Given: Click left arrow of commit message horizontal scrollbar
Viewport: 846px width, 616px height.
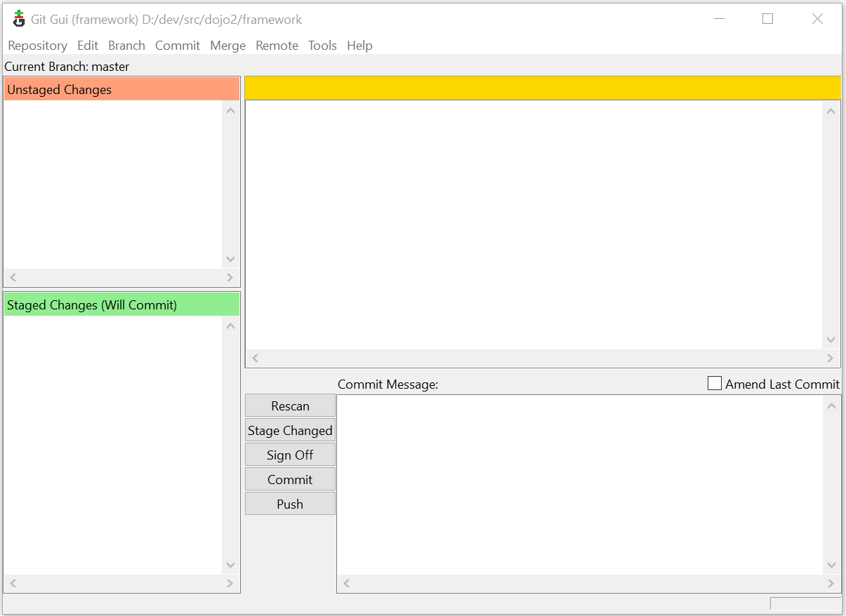Looking at the screenshot, I should [346, 583].
